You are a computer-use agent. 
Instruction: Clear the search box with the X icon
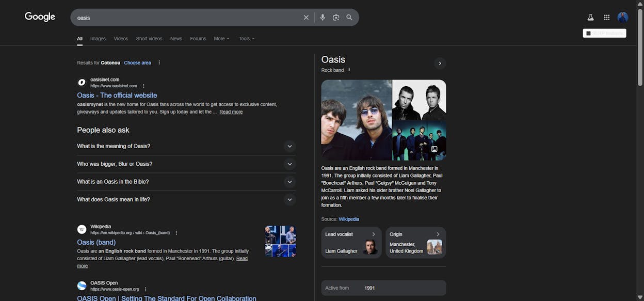(x=306, y=18)
